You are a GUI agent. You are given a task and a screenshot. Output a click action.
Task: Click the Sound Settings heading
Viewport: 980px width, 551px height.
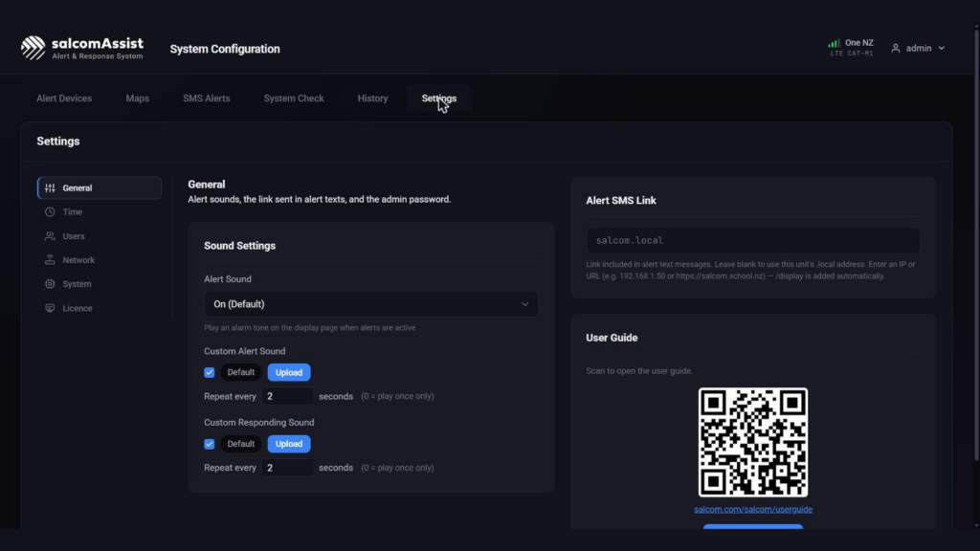(x=239, y=246)
